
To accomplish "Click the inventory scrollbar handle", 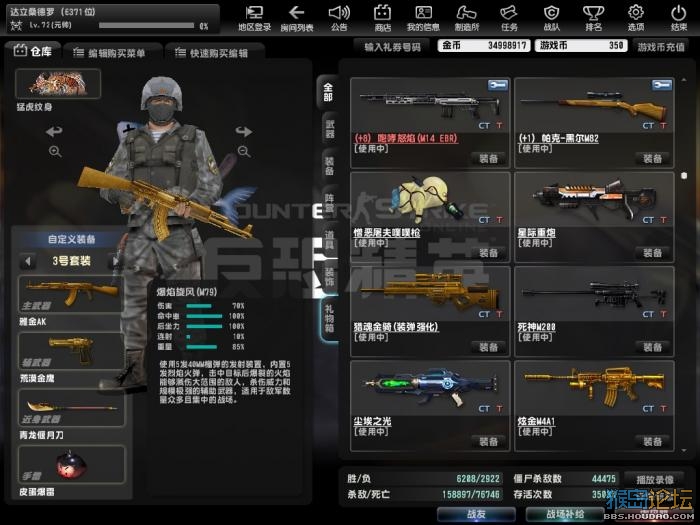I will (x=683, y=175).
